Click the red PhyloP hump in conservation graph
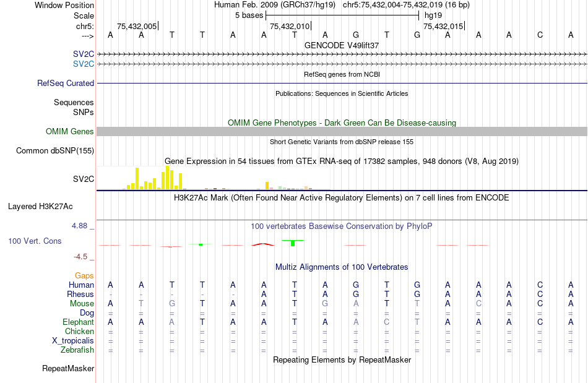Screen dimensions: 588x383 pyautogui.click(x=263, y=244)
